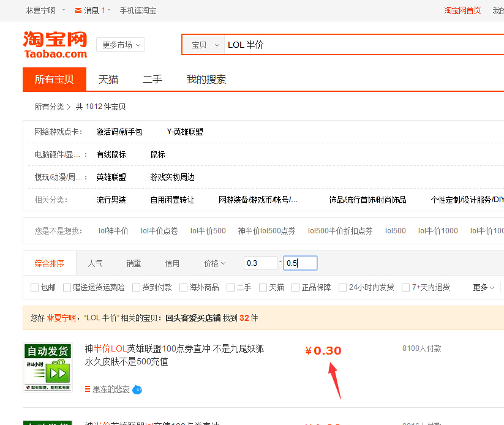
Task: Open 网游装备/游戏币/帐号 category
Action: pos(258,200)
